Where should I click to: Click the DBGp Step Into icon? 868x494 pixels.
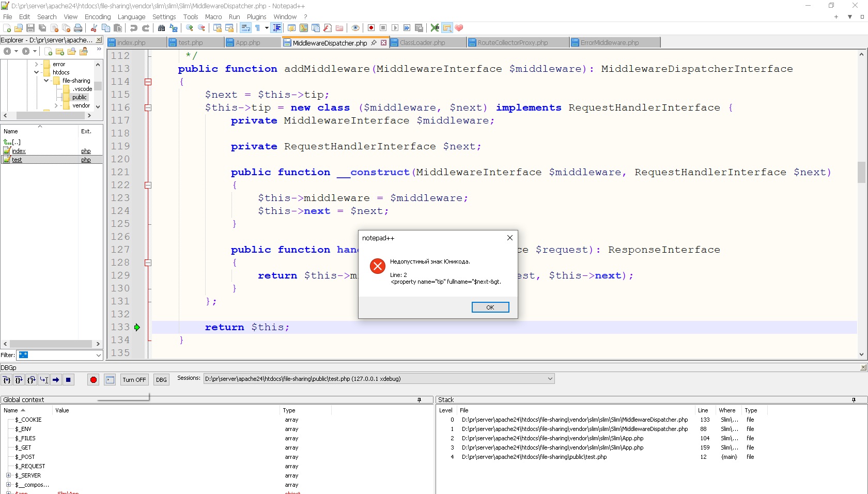click(6, 380)
